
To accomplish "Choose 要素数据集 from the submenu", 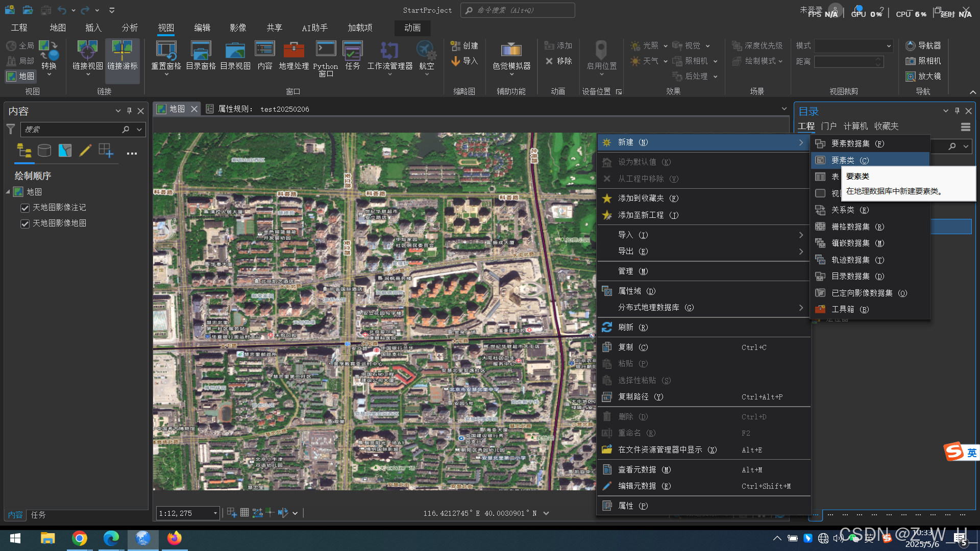I will pyautogui.click(x=850, y=143).
